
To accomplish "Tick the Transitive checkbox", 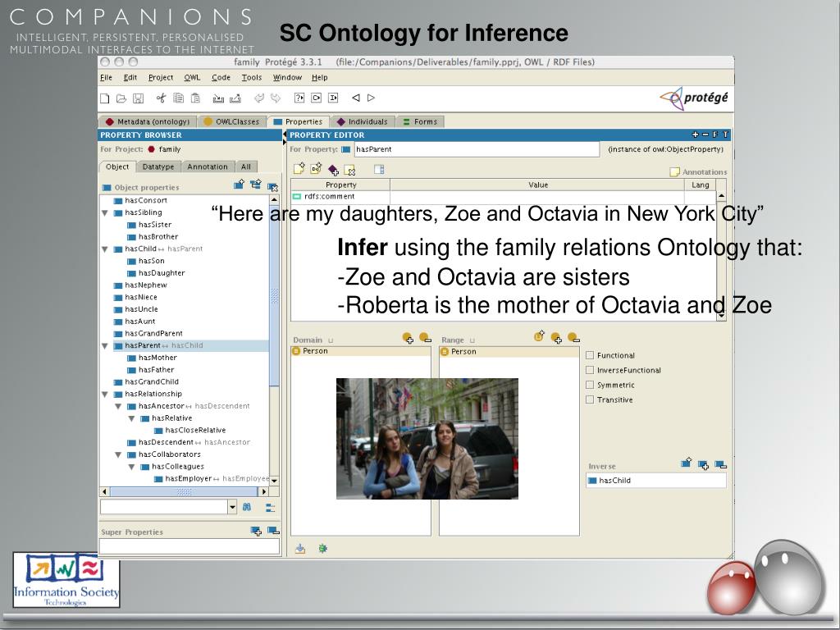I will coord(590,399).
